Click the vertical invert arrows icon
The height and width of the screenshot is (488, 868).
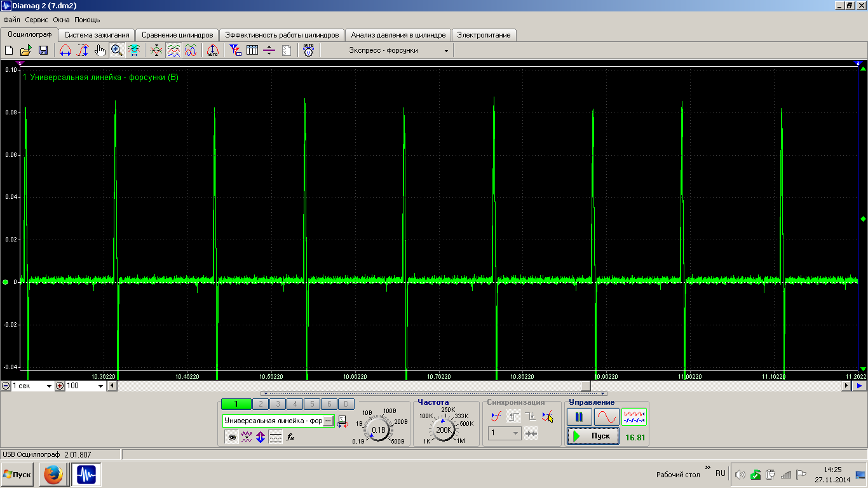pyautogui.click(x=261, y=437)
